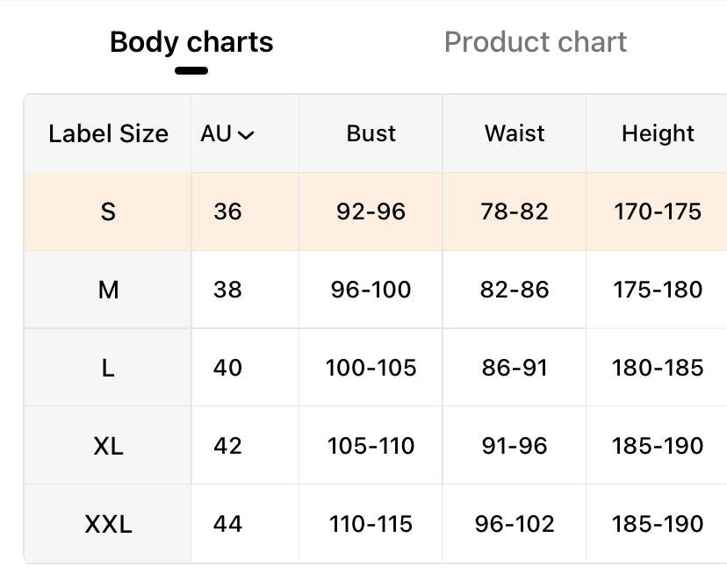Click the height value 170-175
This screenshot has height=588, width=727.
tap(658, 212)
